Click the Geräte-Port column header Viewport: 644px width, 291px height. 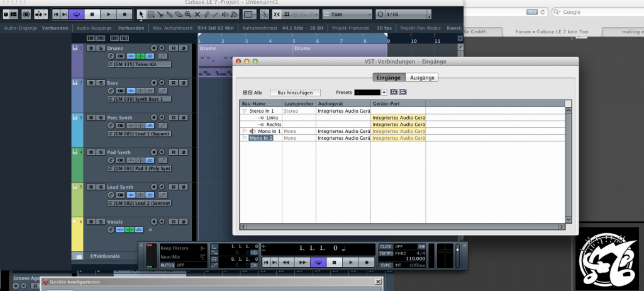click(x=398, y=104)
